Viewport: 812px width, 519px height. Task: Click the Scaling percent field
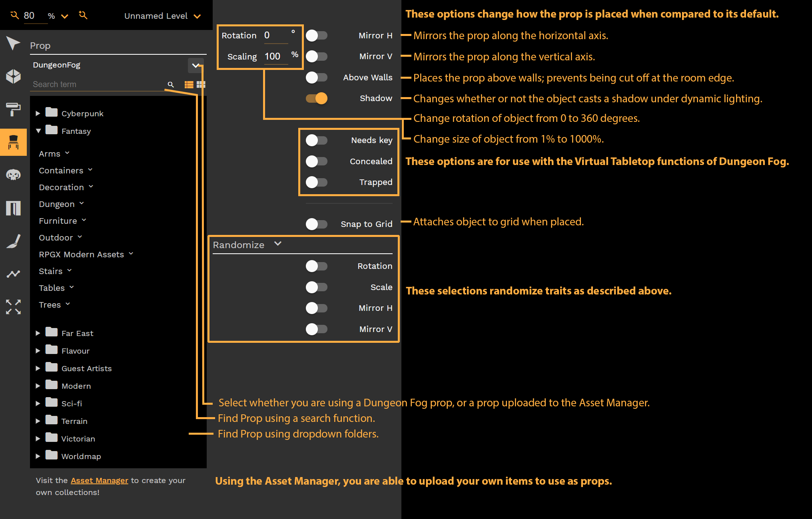276,56
